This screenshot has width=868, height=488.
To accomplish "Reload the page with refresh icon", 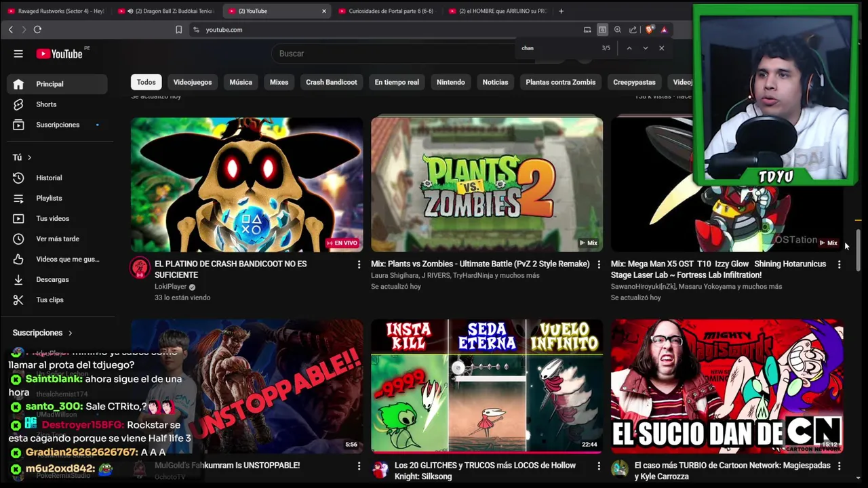I will [x=37, y=30].
